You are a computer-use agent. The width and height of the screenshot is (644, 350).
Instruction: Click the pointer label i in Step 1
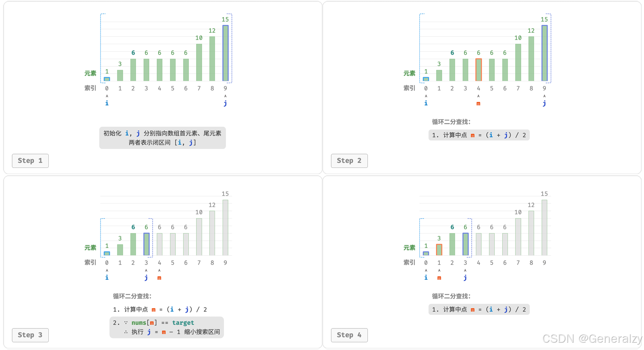tap(107, 103)
